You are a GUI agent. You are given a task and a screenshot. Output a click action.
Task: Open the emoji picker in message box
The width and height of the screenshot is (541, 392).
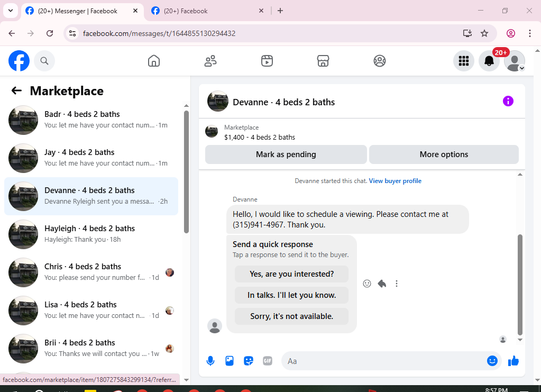click(x=492, y=361)
